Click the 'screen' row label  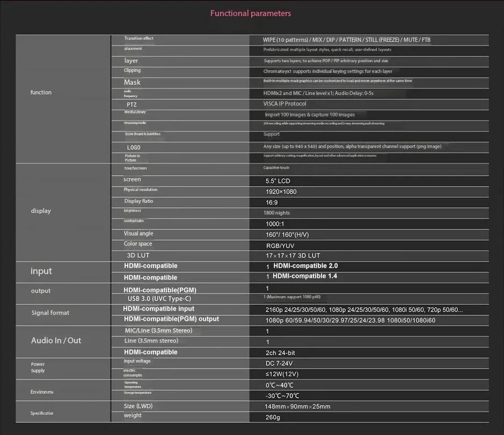pos(132,179)
